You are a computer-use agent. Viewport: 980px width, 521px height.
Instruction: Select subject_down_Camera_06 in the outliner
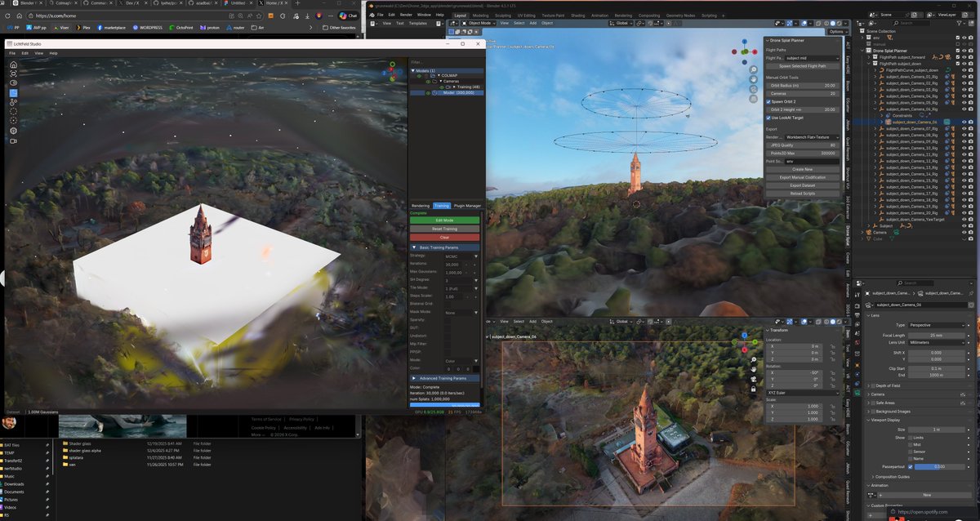pyautogui.click(x=915, y=122)
